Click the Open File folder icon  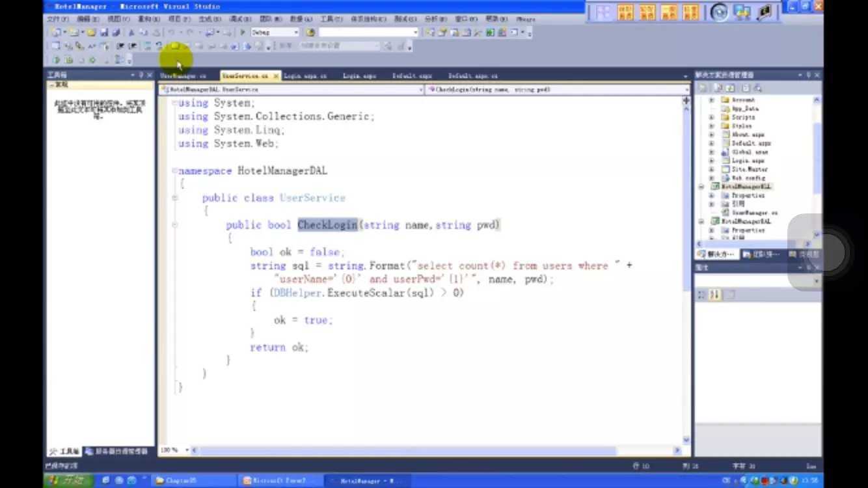click(92, 32)
